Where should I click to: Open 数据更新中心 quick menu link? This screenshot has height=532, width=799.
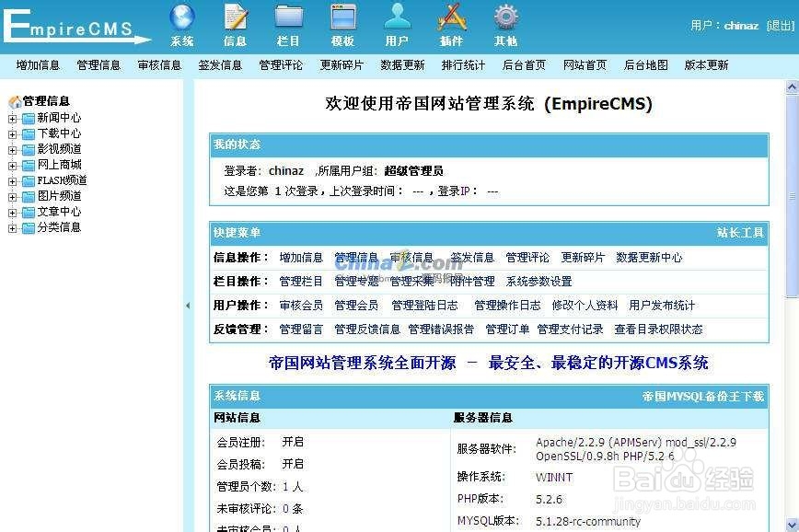point(649,258)
